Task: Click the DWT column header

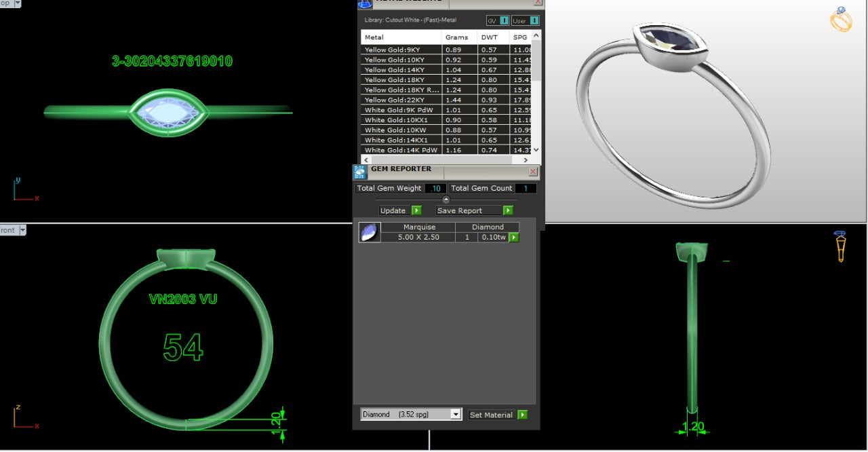Action: tap(494, 37)
